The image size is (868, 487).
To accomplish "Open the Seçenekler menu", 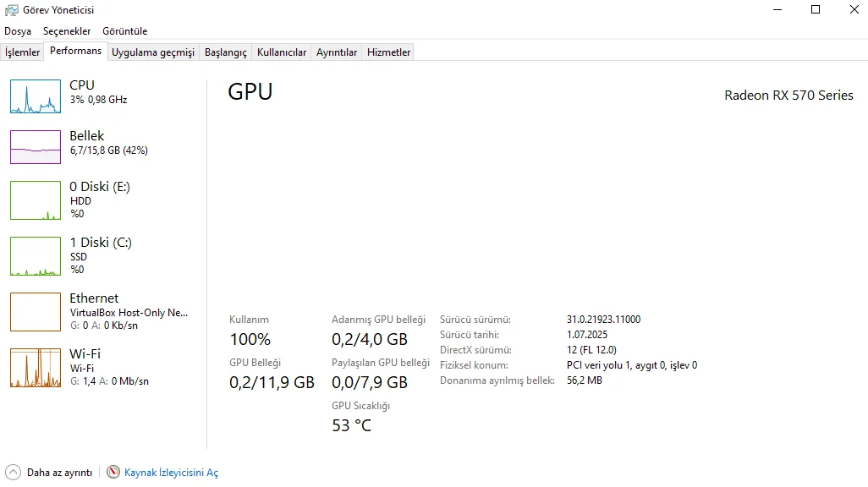I will [67, 31].
